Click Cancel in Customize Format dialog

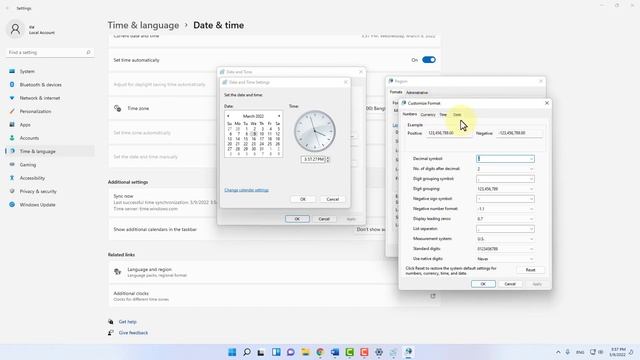(510, 284)
